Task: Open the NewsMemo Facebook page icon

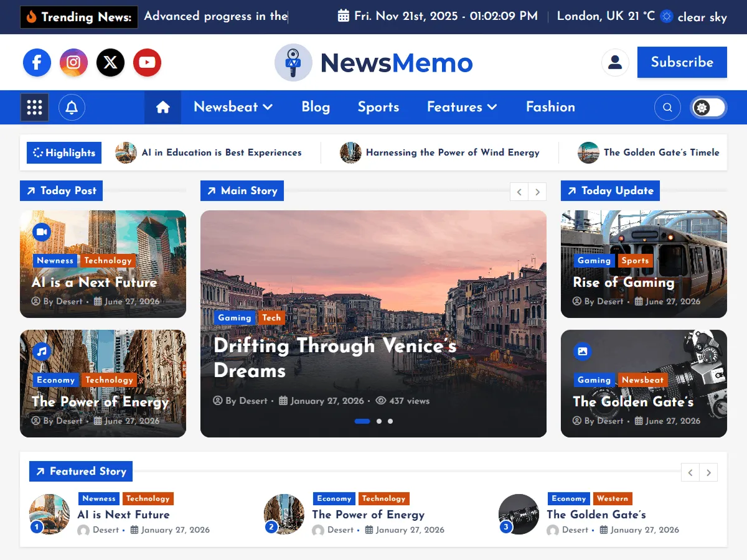Action: click(x=37, y=62)
